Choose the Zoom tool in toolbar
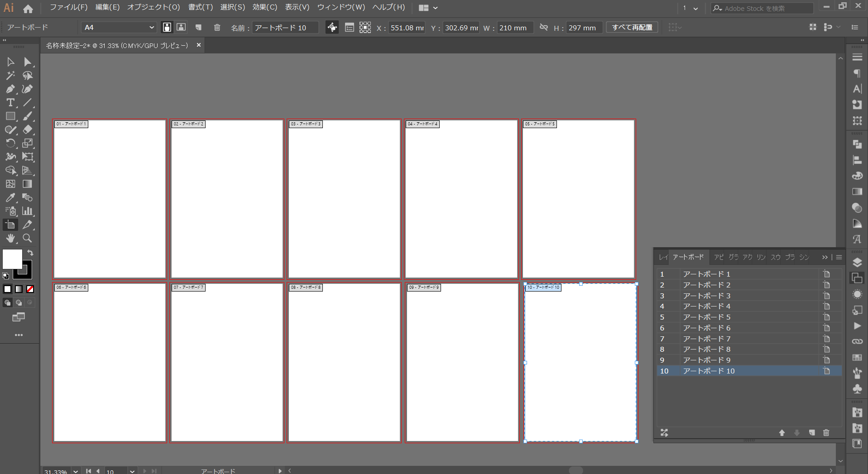868x474 pixels. point(28,238)
